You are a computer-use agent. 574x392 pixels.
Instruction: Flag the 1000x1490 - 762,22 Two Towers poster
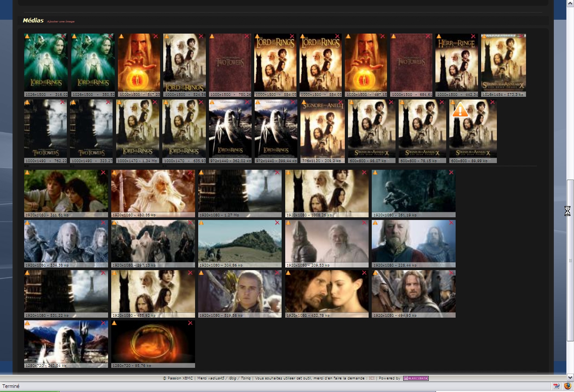(27, 102)
